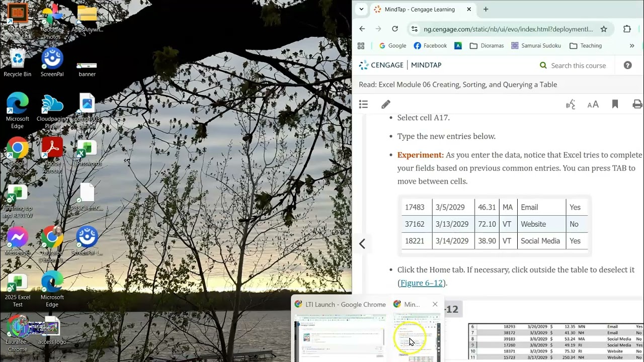Go to previous page in reader
The width and height of the screenshot is (644, 362).
(x=362, y=244)
